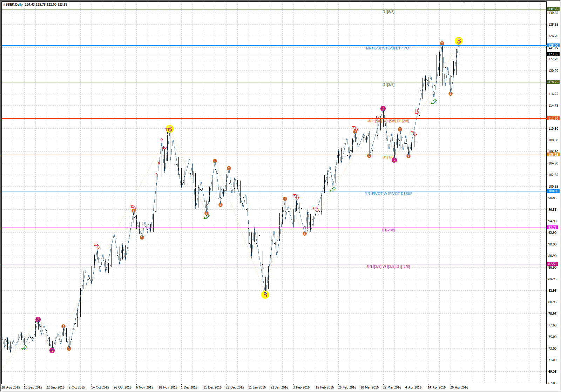Click the MN1PIVOT W1PIVOT D1SUP level label

[x=388, y=194]
